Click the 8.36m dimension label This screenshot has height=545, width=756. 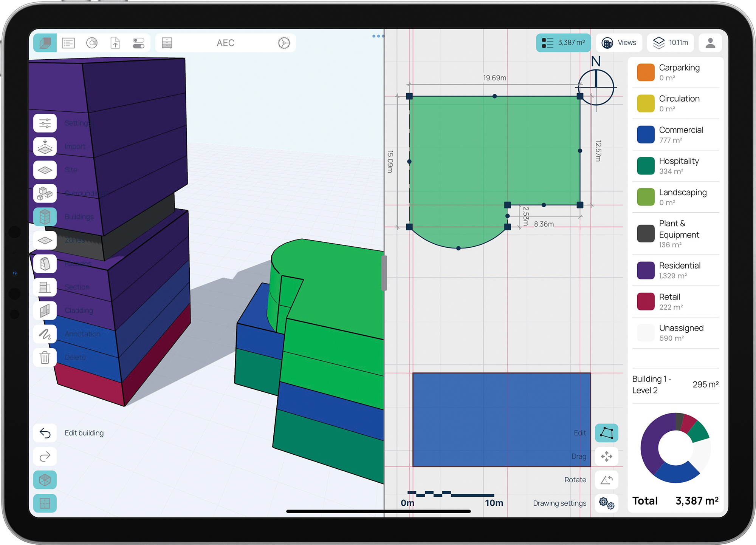point(544,224)
